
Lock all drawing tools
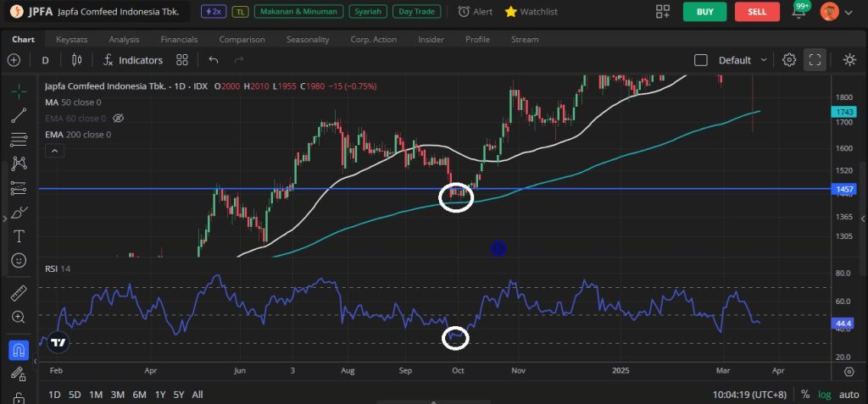[x=19, y=398]
